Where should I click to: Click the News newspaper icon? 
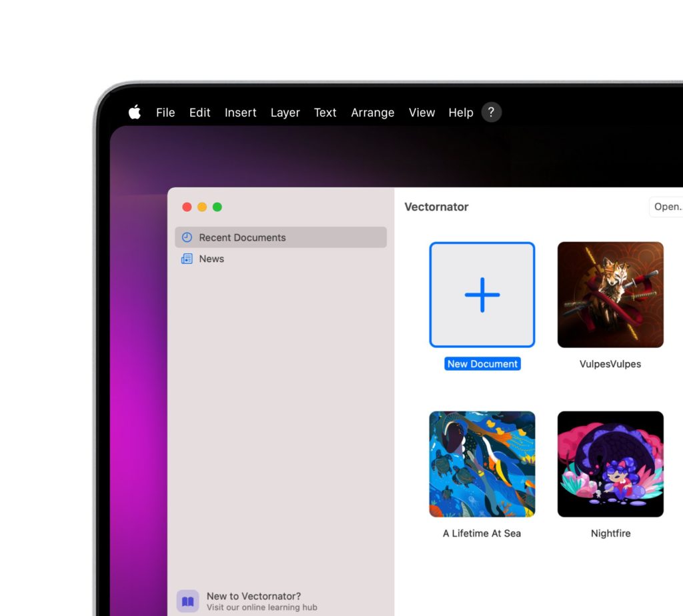(x=187, y=259)
